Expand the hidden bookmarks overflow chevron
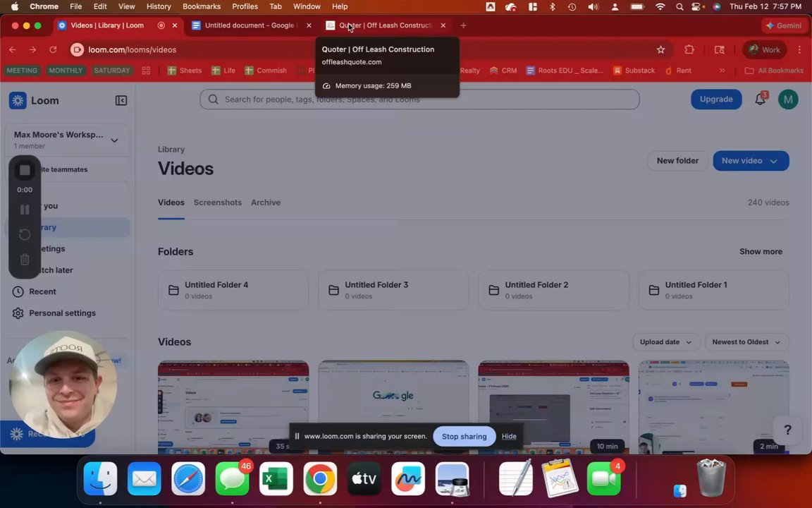The image size is (812, 508). (x=722, y=71)
